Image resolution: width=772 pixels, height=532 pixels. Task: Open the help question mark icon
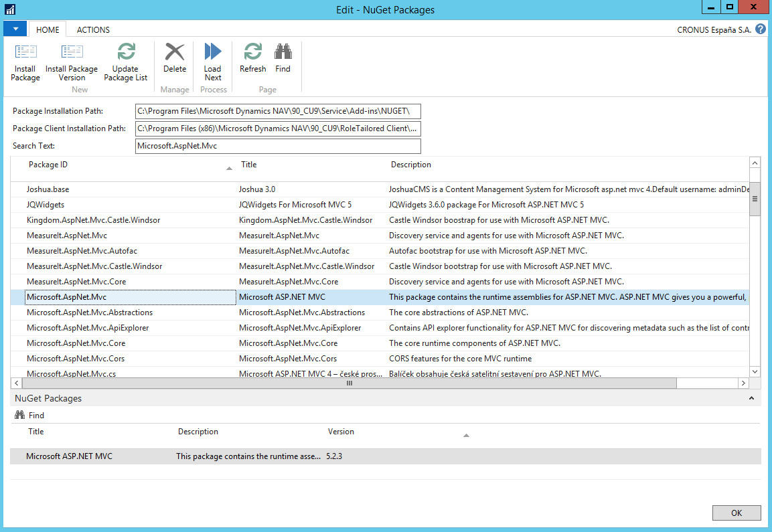(x=761, y=29)
